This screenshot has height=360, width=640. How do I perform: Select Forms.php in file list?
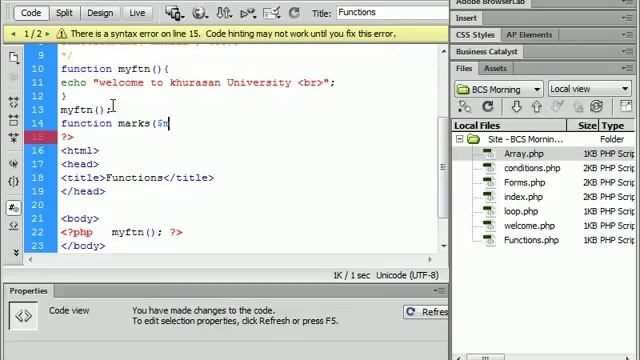point(524,182)
